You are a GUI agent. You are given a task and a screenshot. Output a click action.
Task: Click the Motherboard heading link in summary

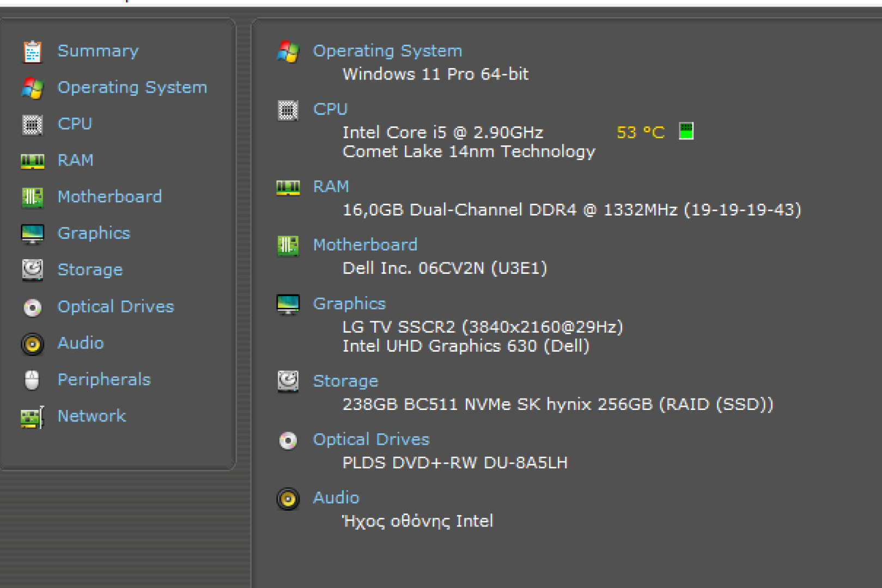pyautogui.click(x=365, y=244)
